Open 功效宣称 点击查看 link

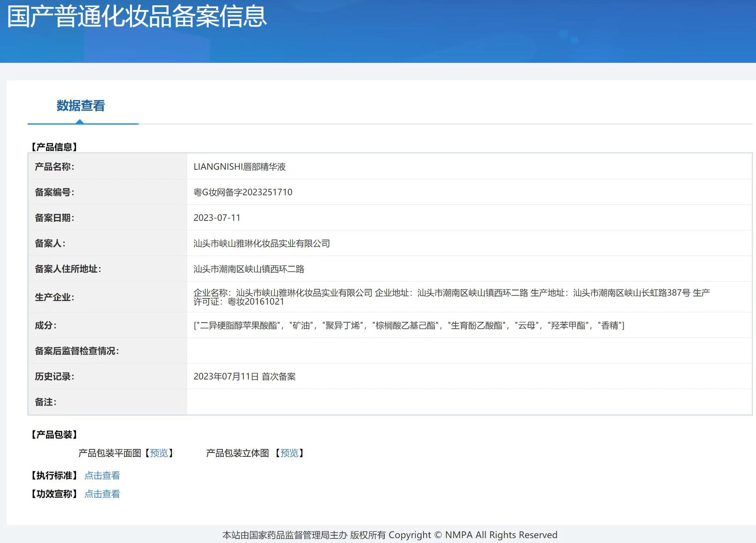coord(102,494)
